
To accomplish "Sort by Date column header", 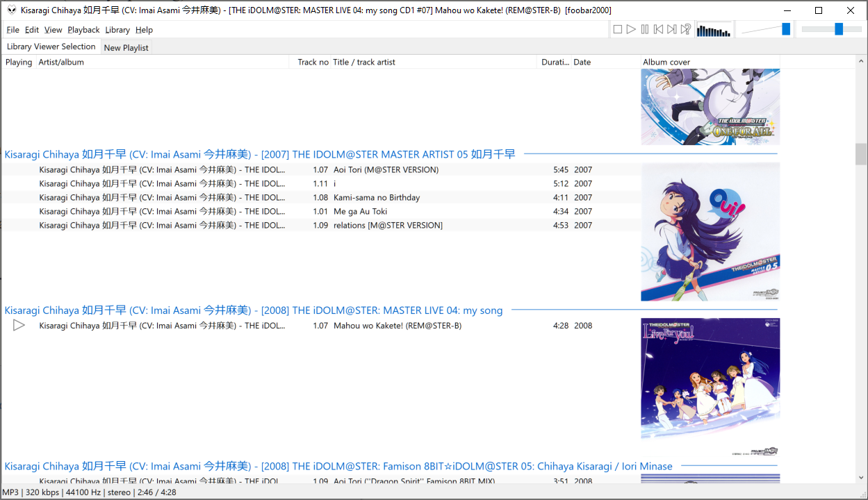I will tap(605, 62).
